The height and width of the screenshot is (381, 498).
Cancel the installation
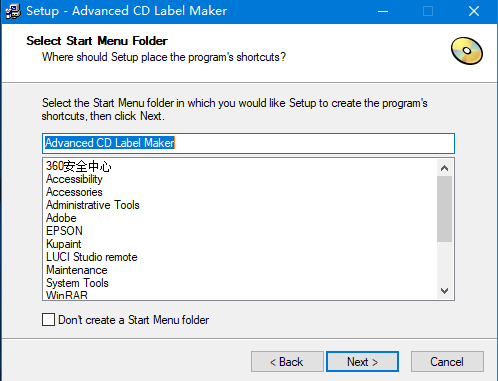pyautogui.click(x=447, y=361)
